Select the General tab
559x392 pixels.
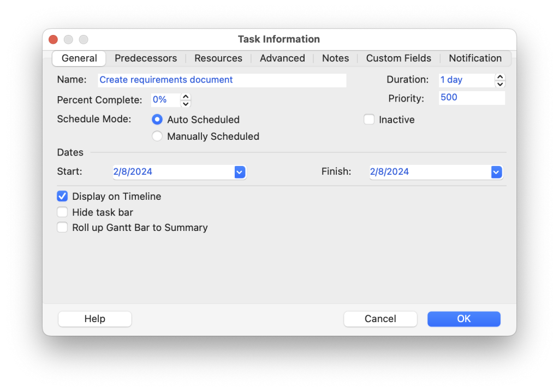(79, 58)
